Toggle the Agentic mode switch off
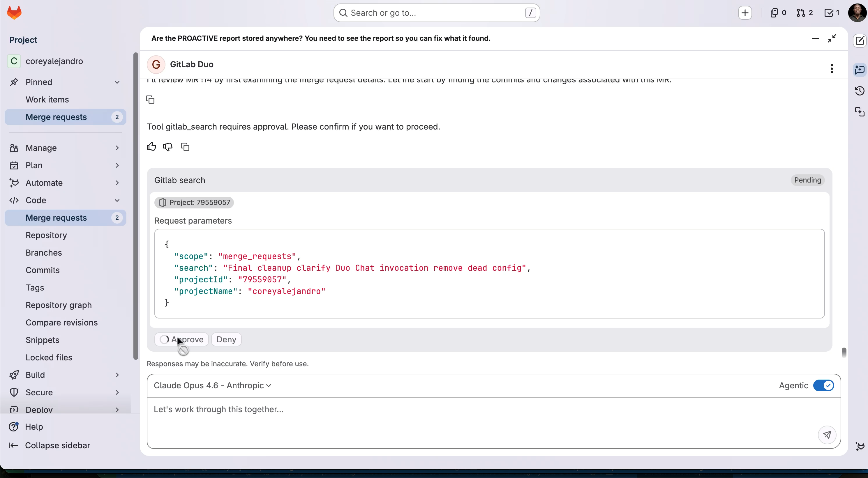868x478 pixels. coord(823,385)
